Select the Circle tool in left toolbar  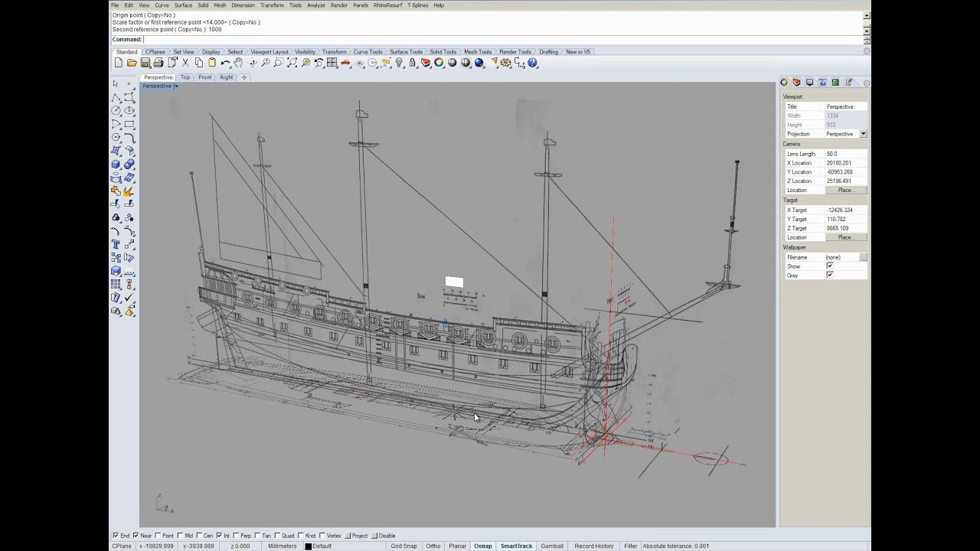116,111
